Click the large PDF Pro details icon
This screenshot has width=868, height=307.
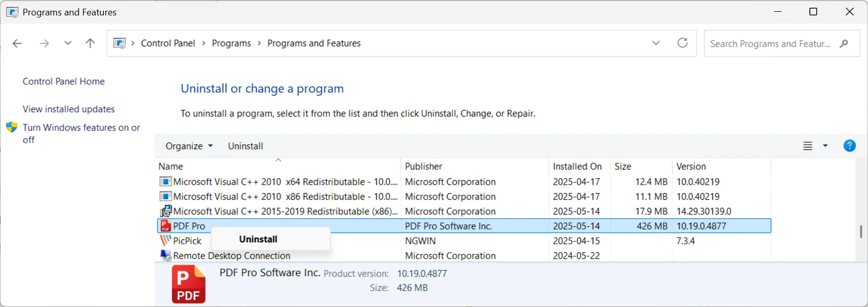pos(189,284)
